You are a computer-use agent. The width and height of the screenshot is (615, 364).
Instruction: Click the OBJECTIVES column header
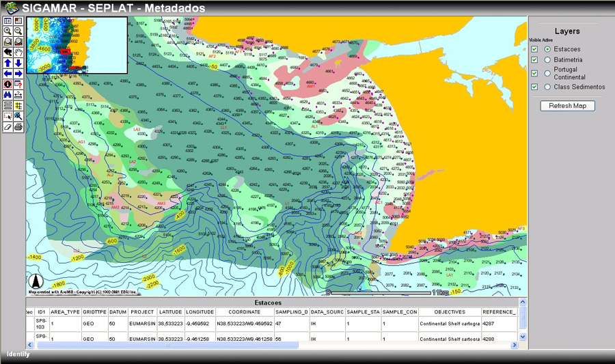tap(450, 312)
